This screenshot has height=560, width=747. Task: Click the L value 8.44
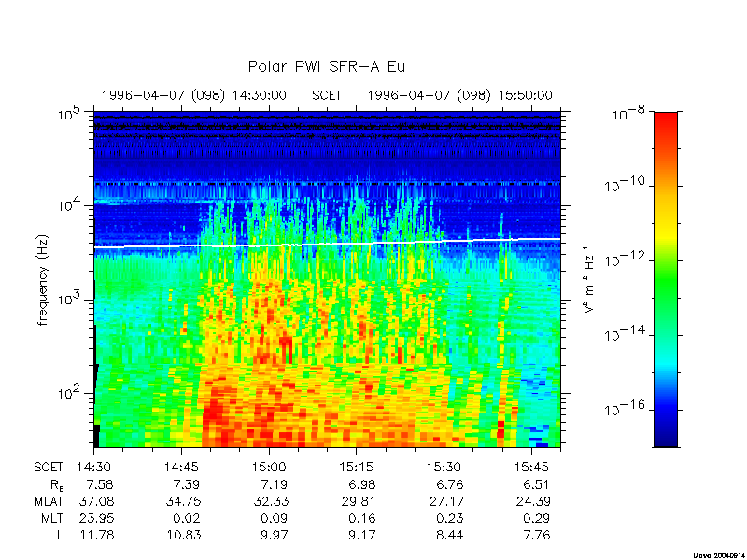[x=449, y=535]
